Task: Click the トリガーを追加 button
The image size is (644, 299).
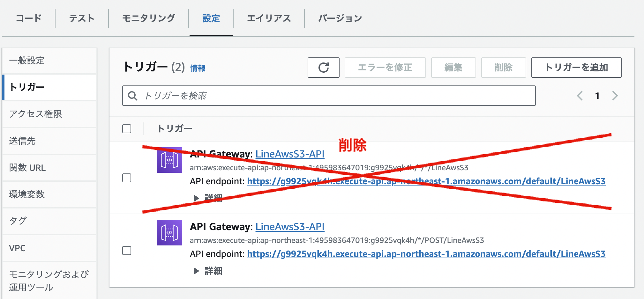Action: point(576,67)
